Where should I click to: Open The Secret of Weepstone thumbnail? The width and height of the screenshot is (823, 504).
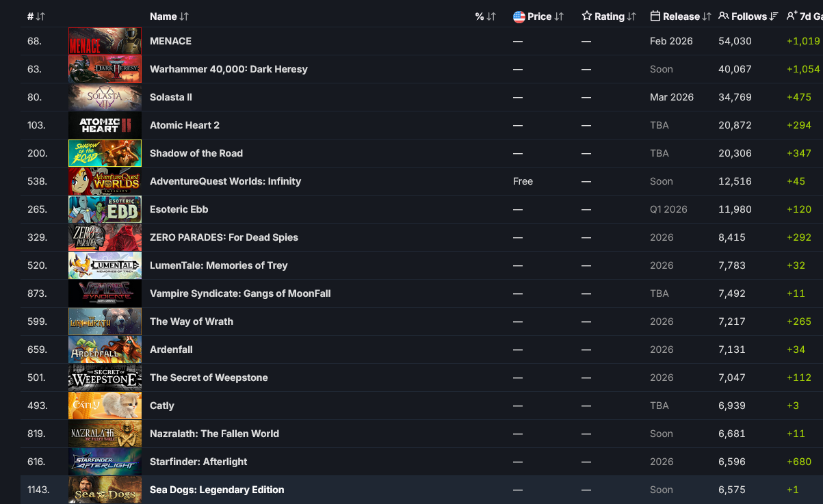click(x=105, y=377)
